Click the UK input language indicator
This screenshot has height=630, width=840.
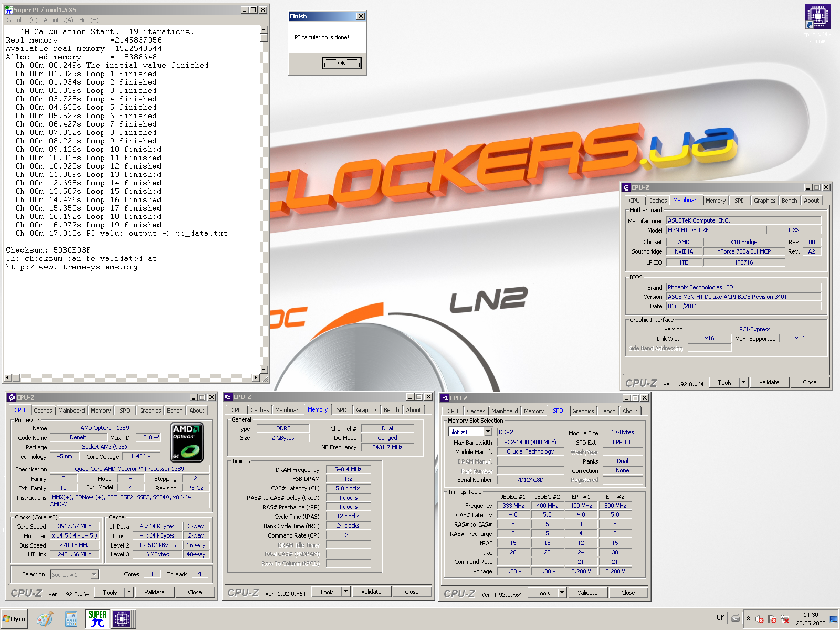[720, 618]
